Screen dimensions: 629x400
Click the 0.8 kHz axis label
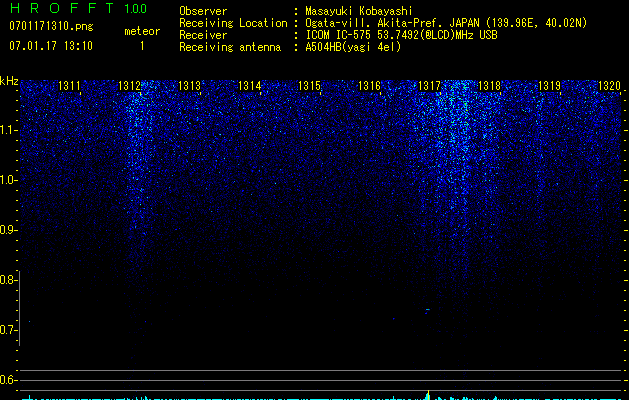8,280
